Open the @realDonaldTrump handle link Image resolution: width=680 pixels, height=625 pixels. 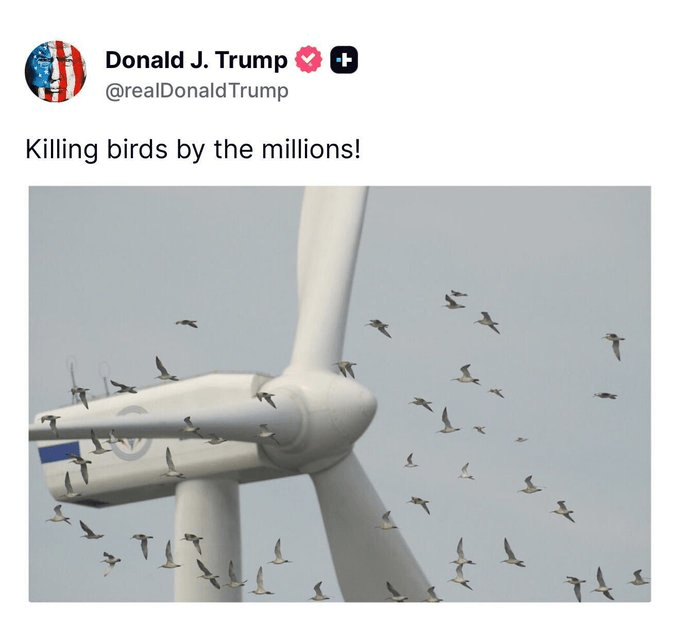[x=197, y=91]
